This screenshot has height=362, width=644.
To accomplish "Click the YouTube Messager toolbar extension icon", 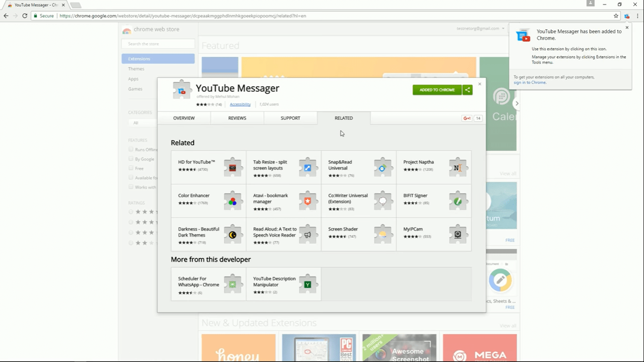I will 627,16.
